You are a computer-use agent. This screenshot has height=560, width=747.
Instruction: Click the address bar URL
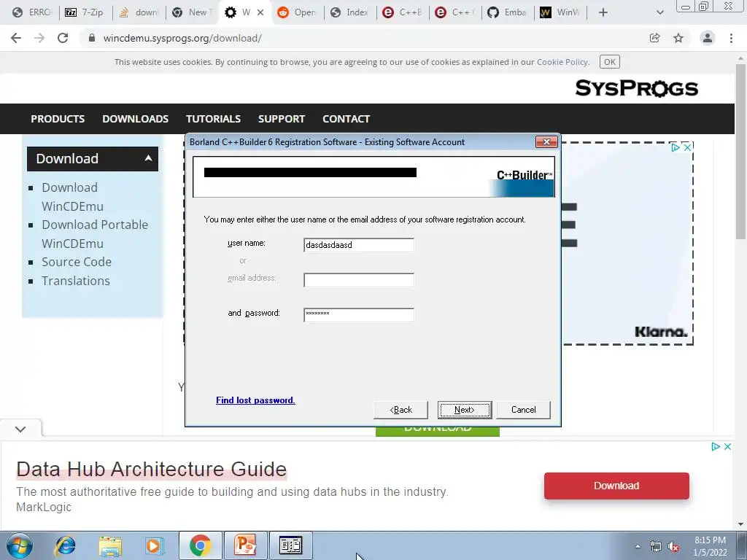[182, 38]
